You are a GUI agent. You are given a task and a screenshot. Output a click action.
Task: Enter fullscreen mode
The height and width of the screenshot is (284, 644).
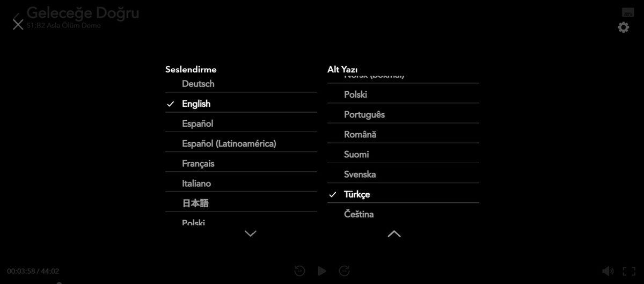pos(629,271)
